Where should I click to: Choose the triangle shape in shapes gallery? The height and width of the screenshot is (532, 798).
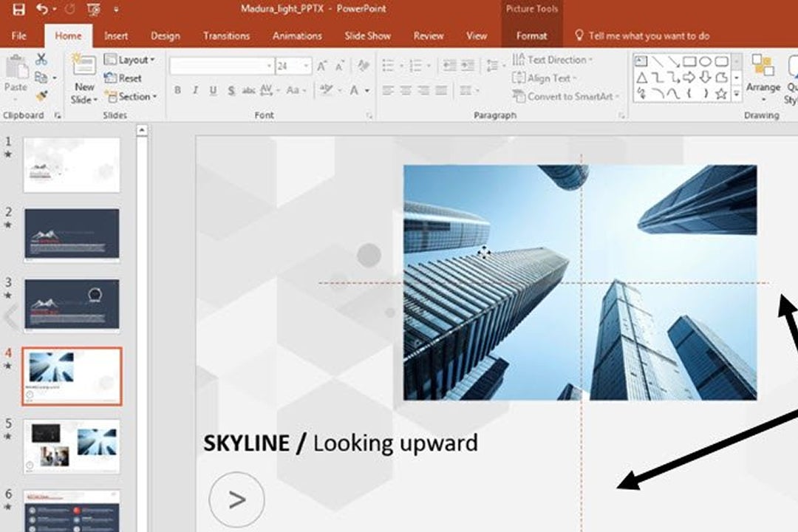(x=641, y=78)
